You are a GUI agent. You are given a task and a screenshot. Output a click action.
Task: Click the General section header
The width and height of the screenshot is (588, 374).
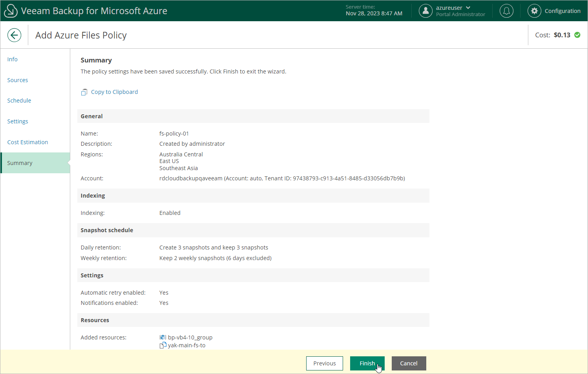[253, 116]
